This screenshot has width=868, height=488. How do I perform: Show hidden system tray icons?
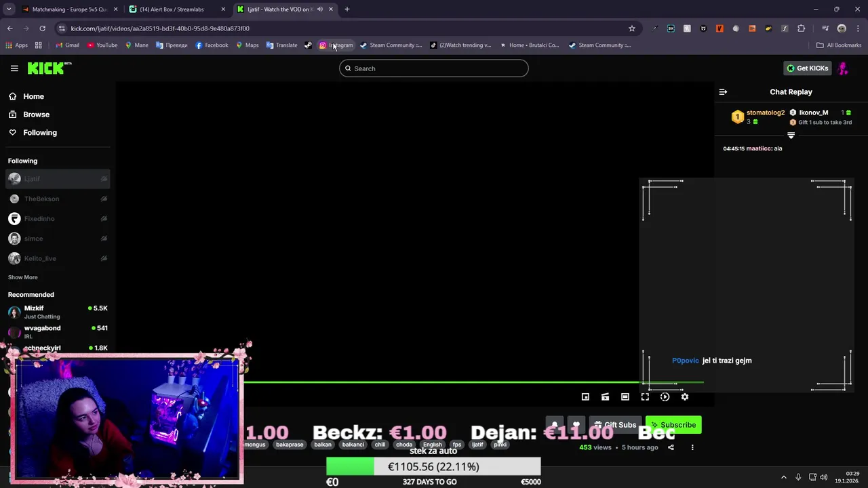coord(784,477)
